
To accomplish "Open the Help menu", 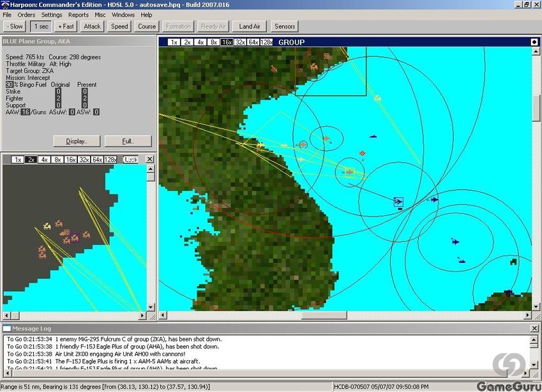I will tap(146, 15).
